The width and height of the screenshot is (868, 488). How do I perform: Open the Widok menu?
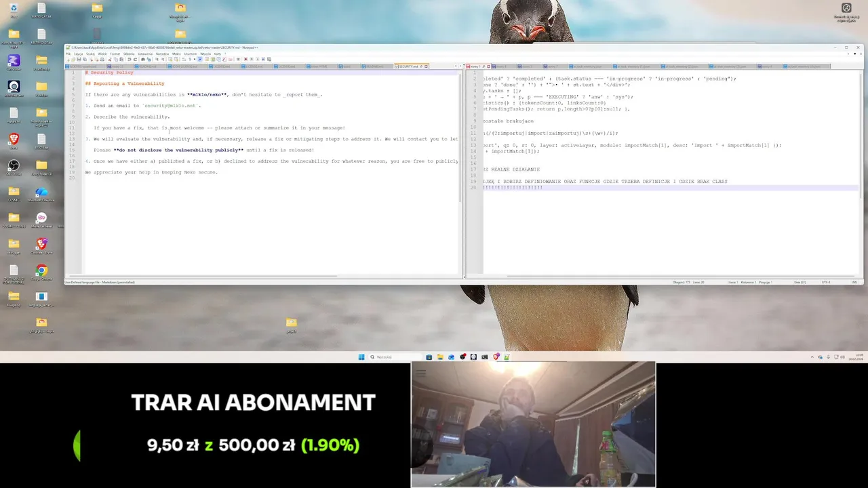(x=102, y=54)
